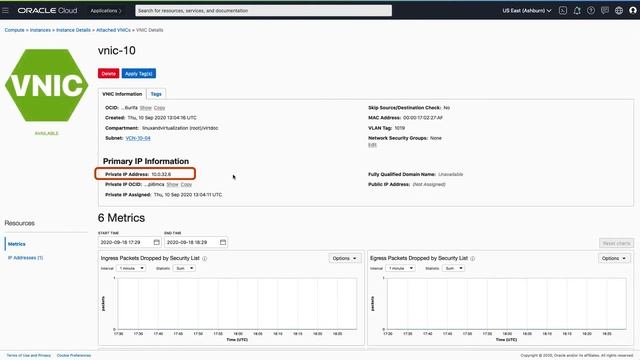Click the red Delete button
Image resolution: width=640 pixels, height=360 pixels.
108,73
